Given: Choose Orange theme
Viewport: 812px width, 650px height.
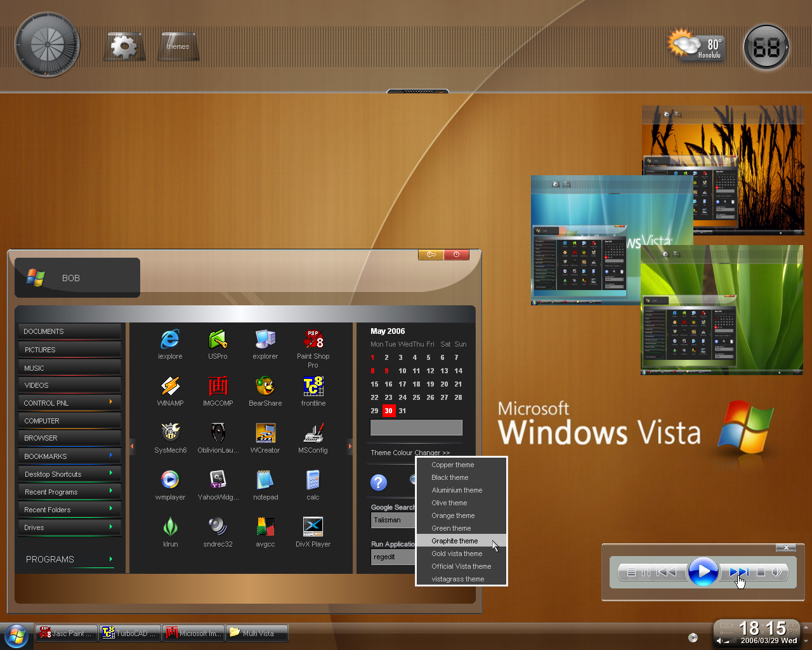Looking at the screenshot, I should [461, 515].
